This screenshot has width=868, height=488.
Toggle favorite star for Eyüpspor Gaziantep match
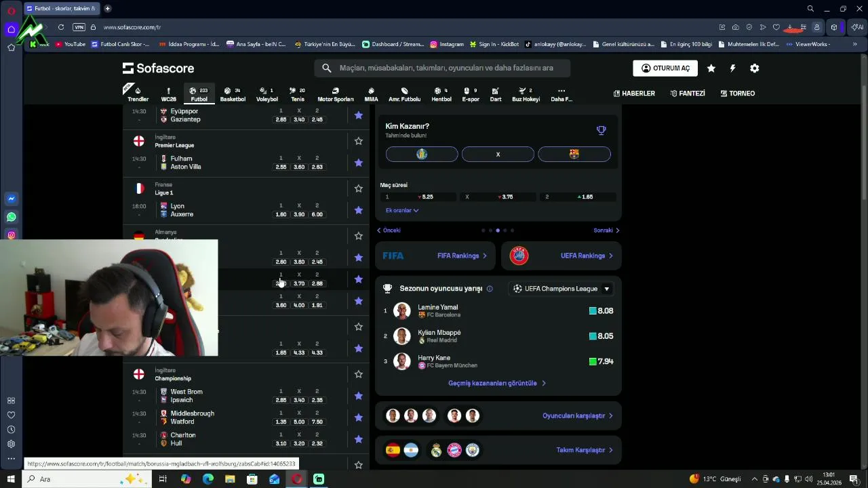pos(359,115)
